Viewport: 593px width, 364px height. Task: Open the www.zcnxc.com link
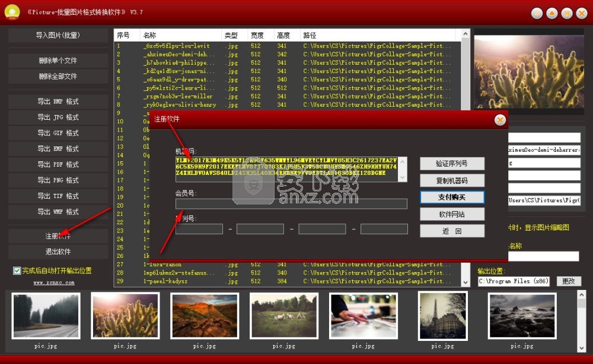(x=54, y=282)
